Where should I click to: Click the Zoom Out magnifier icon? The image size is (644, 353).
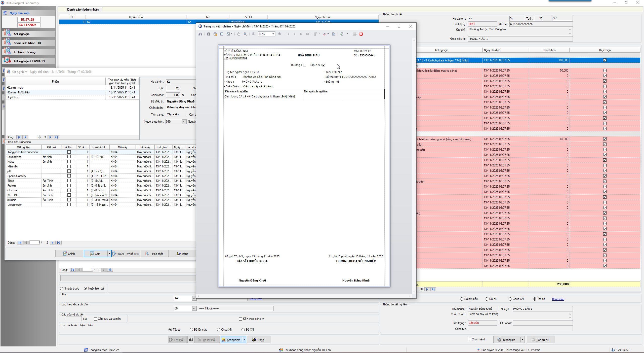coord(254,34)
